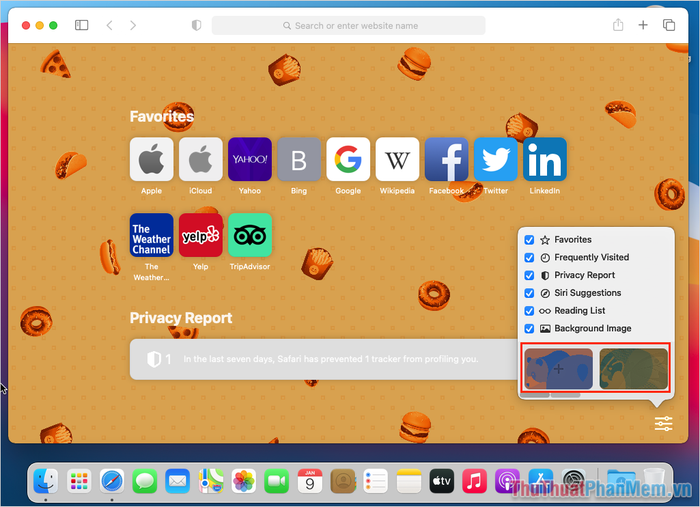Viewport: 700px width, 507px height.
Task: Open the Yahoo favorite
Action: pyautogui.click(x=250, y=159)
